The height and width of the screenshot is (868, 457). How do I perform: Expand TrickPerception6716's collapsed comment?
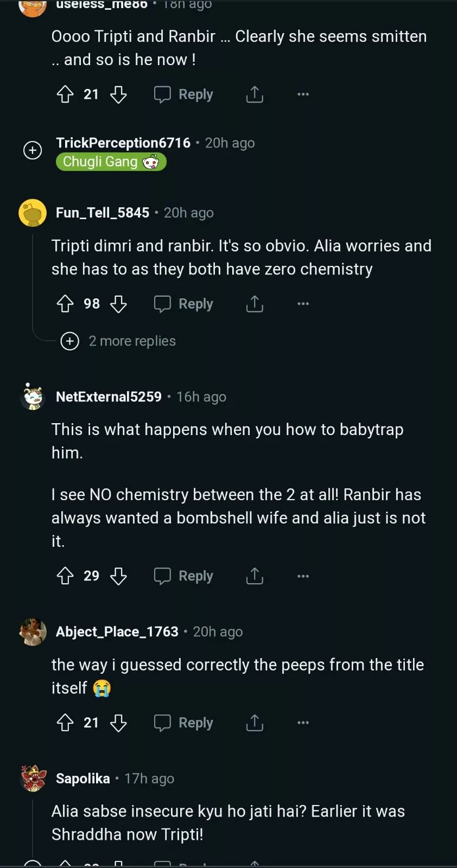(x=33, y=150)
